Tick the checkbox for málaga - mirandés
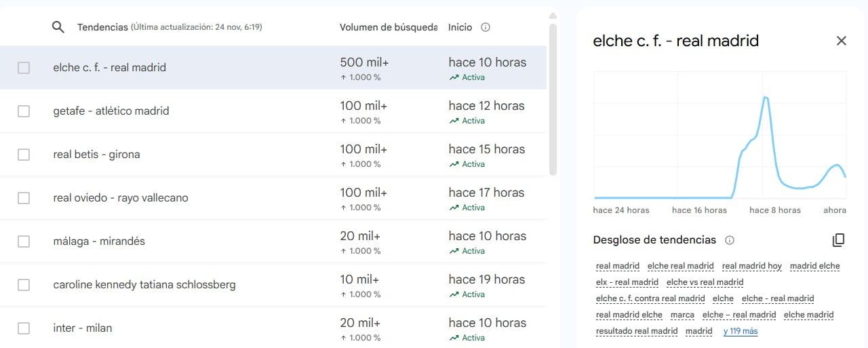Image resolution: width=868 pixels, height=348 pixels. (x=24, y=241)
